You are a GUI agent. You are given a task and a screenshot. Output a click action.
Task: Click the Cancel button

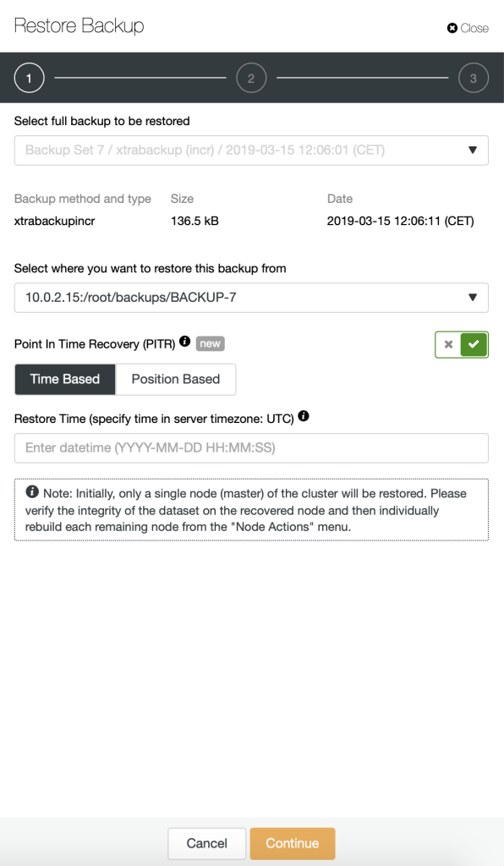(x=207, y=843)
